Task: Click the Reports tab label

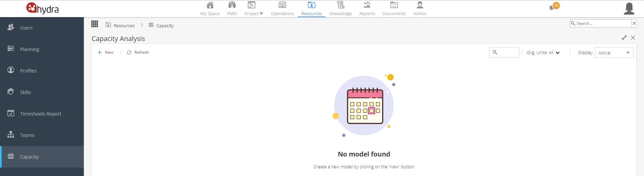Action: coord(367,14)
